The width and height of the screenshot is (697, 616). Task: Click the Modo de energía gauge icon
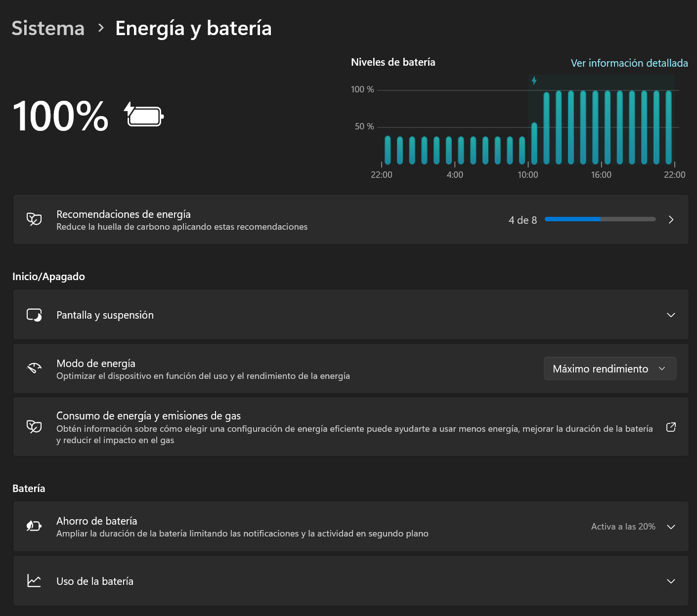point(34,369)
